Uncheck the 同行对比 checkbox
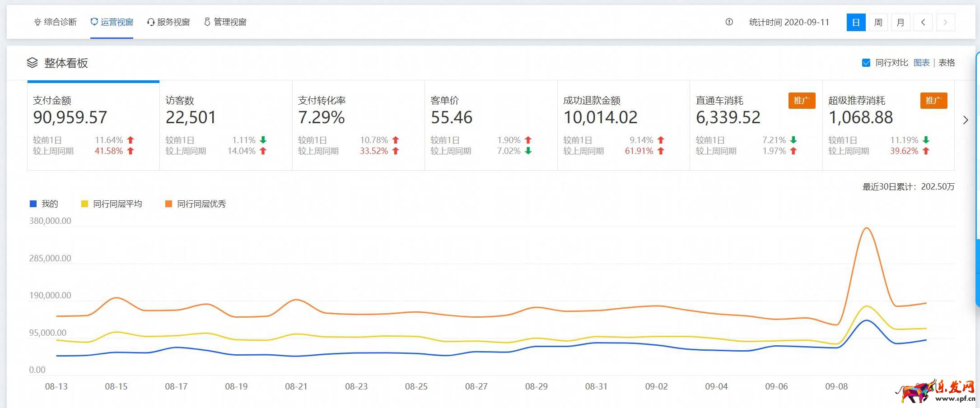Image resolution: width=980 pixels, height=408 pixels. 866,63
